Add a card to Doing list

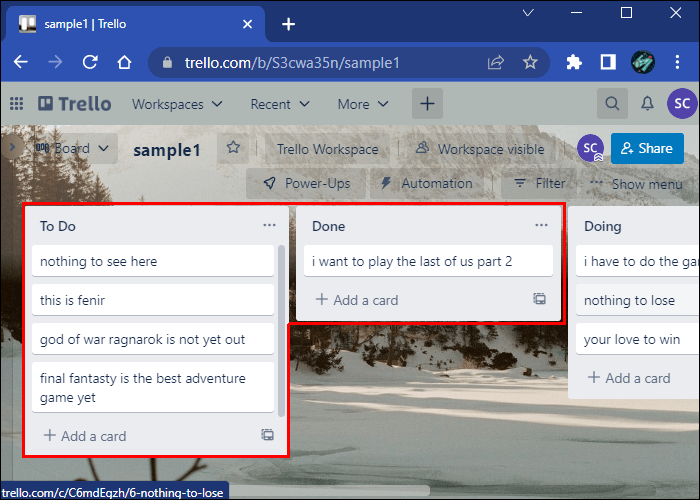[x=629, y=378]
